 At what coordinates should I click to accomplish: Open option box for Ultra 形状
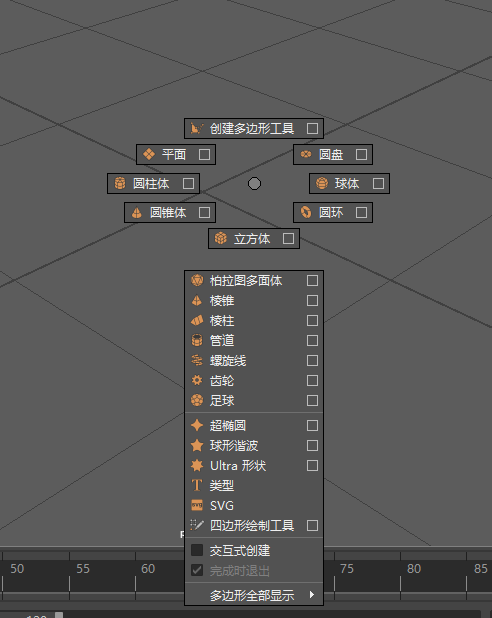tap(312, 465)
